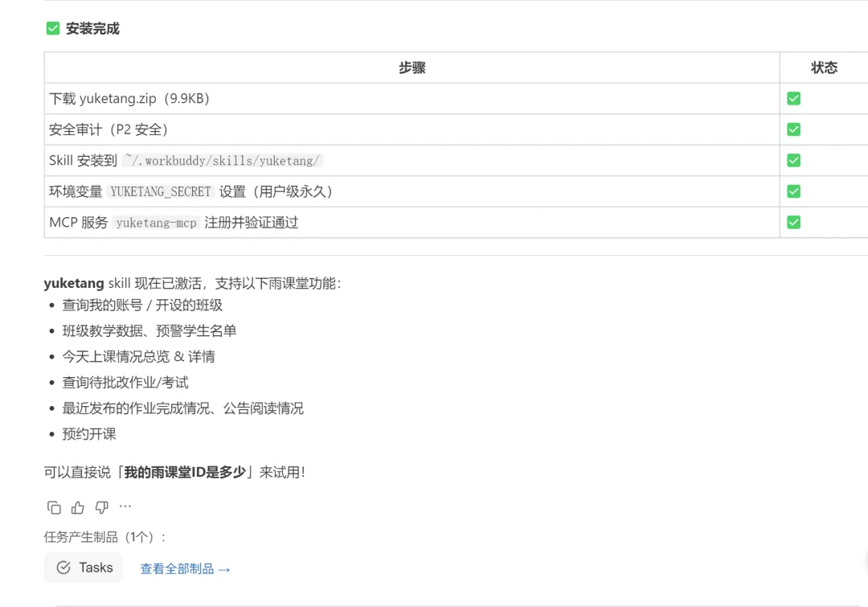Click the 注册并验证通过 text
The height and width of the screenshot is (607, 868).
coord(252,223)
